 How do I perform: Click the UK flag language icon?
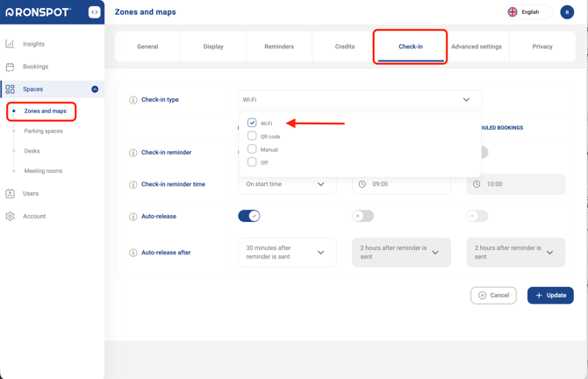tap(513, 12)
